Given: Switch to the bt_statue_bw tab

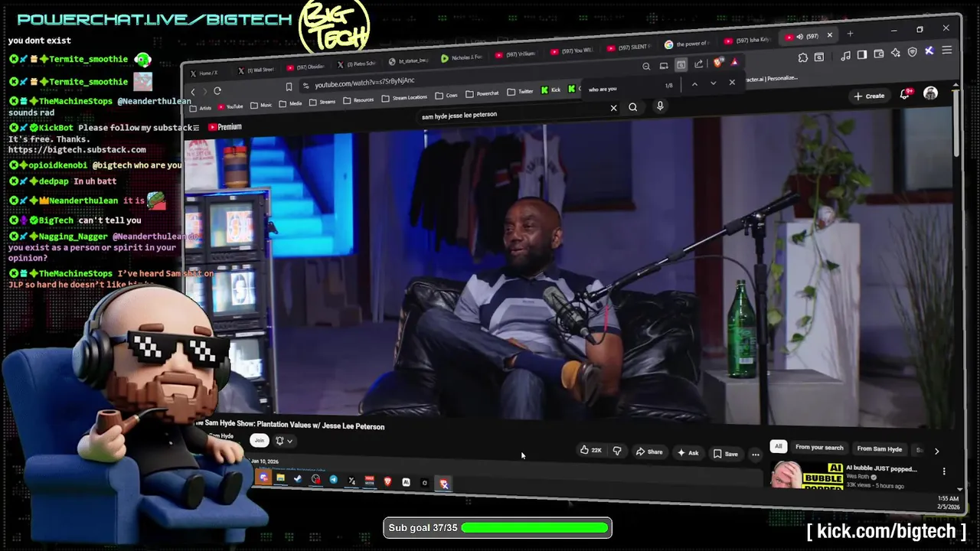Looking at the screenshot, I should (410, 61).
